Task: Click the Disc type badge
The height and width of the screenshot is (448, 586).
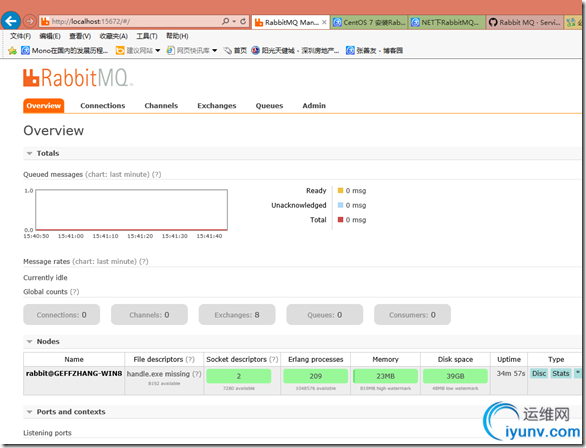Action: tap(539, 373)
